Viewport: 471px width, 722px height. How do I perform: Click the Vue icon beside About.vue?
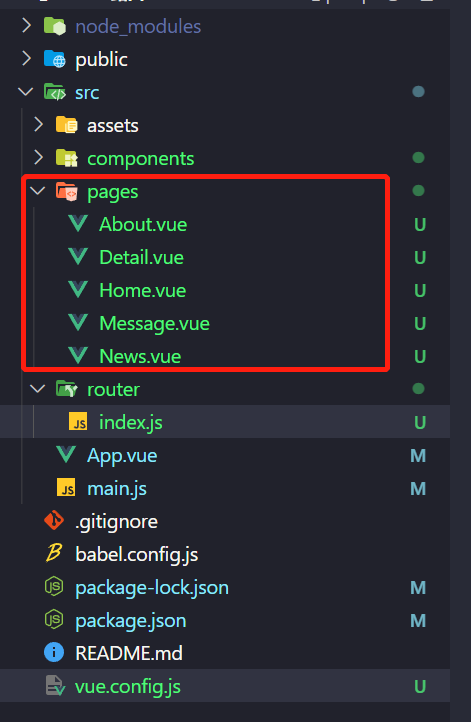pos(78,224)
